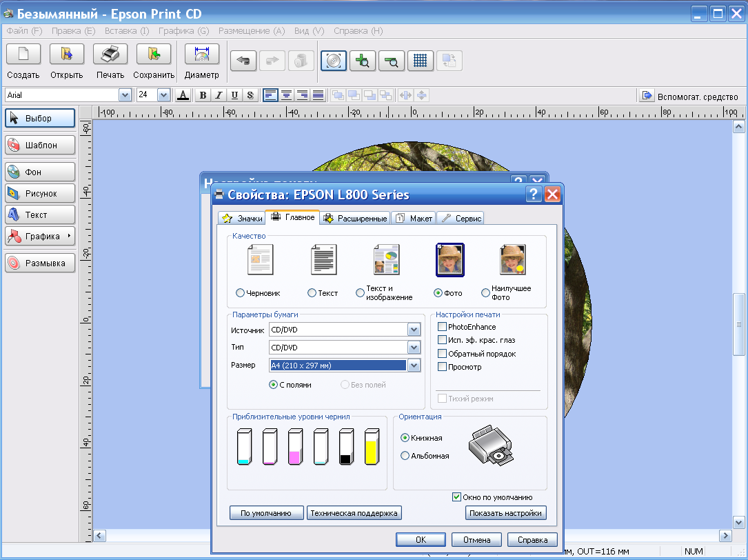Click the horizontal scrollbar left arrow
748x560 pixels.
point(99,536)
